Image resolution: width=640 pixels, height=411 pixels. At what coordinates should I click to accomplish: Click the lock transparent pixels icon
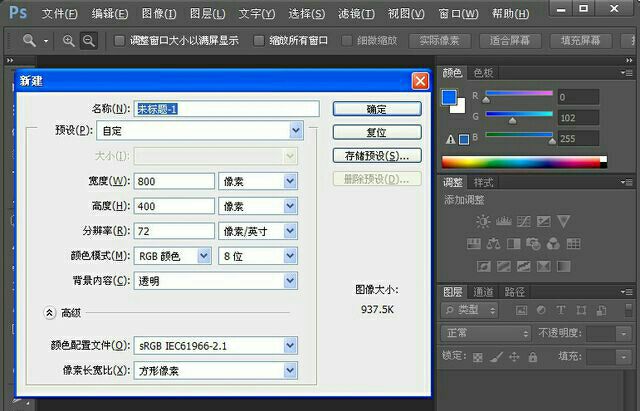[x=477, y=356]
